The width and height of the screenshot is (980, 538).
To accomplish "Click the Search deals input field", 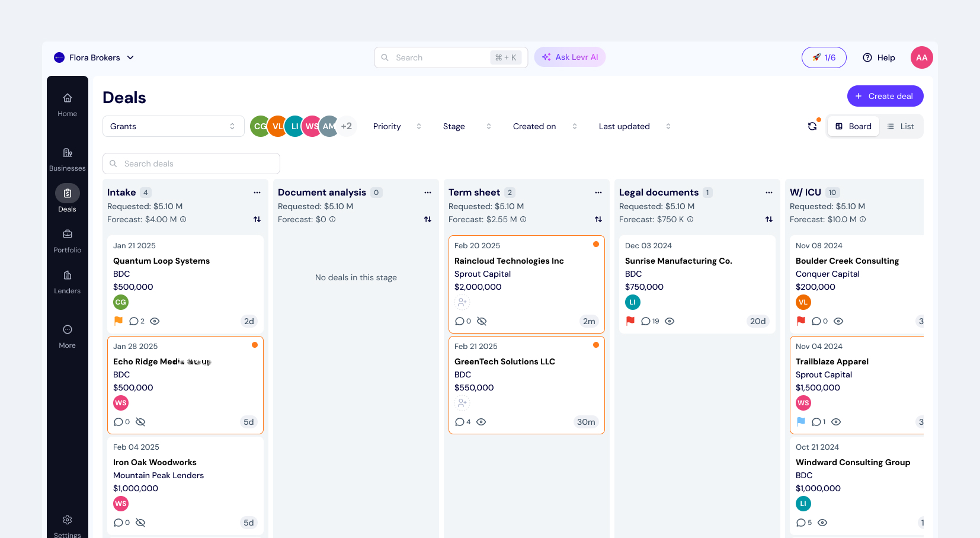I will (x=191, y=163).
